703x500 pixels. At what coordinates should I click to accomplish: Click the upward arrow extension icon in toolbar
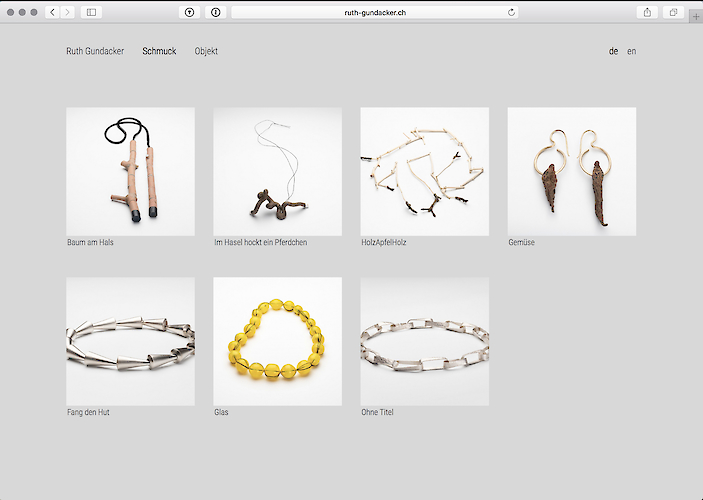pyautogui.click(x=189, y=12)
